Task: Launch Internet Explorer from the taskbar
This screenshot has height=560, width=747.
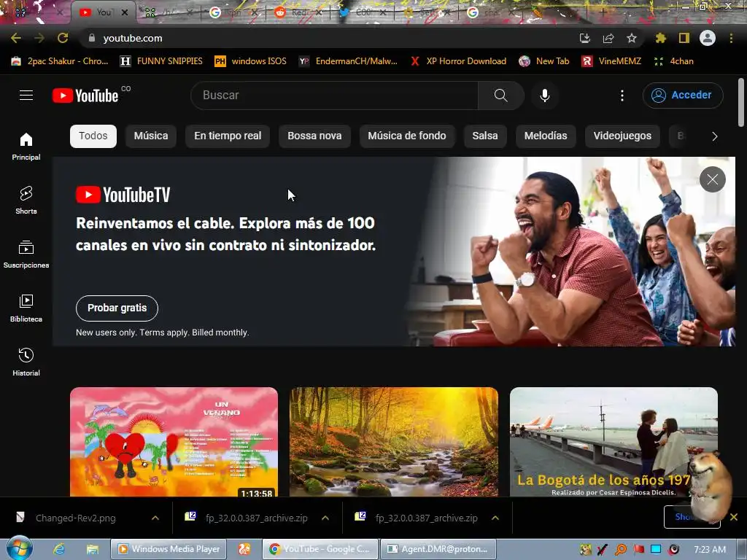Action: [x=59, y=549]
